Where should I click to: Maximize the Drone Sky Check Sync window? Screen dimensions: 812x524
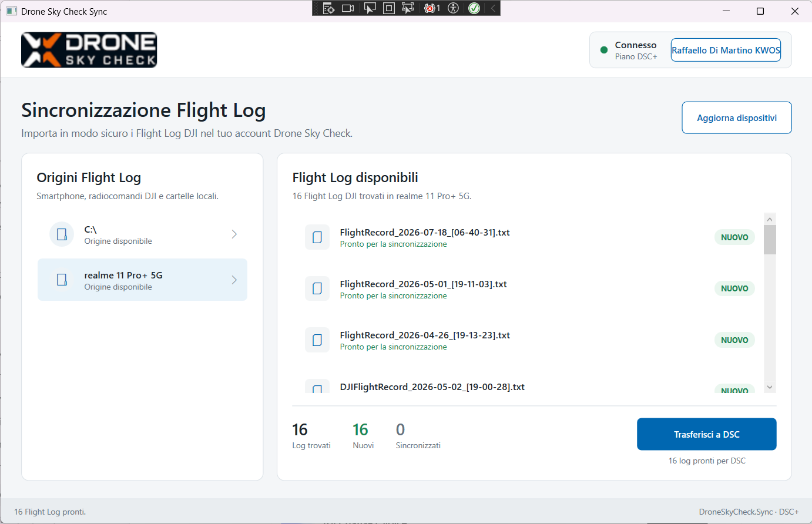[760, 11]
